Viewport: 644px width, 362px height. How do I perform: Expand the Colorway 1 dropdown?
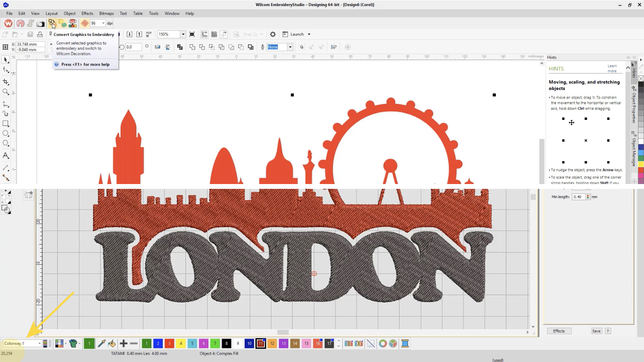pos(39,343)
